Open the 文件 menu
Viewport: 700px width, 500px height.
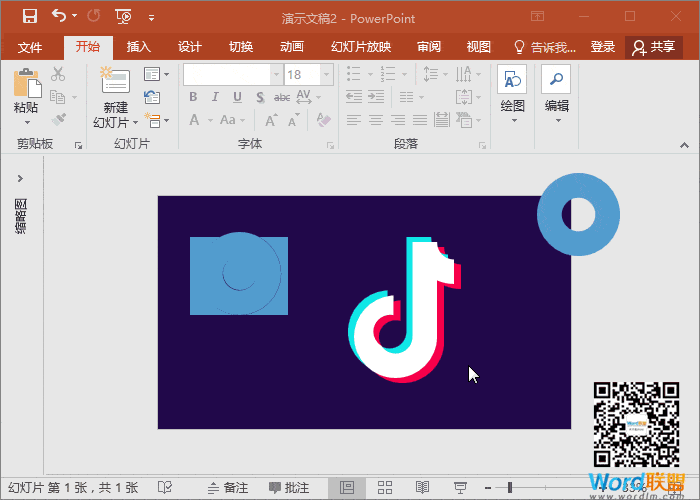30,47
